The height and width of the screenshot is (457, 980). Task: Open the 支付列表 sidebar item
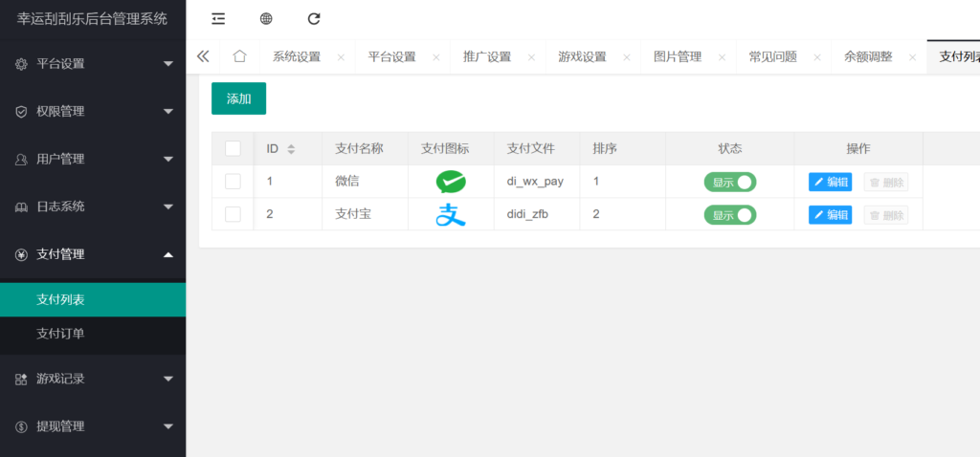[93, 299]
